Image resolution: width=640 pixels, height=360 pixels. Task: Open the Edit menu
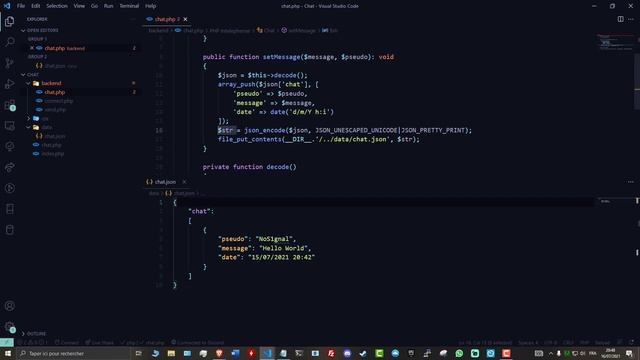coord(36,6)
